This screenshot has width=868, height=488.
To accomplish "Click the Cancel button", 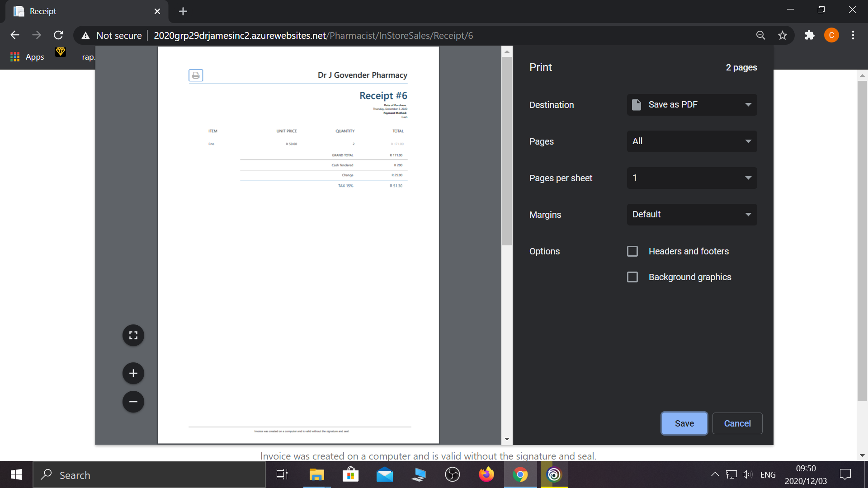I will click(737, 423).
